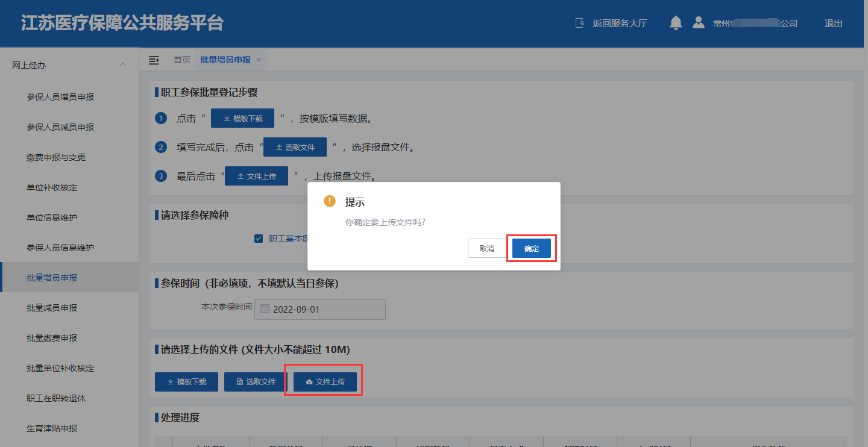This screenshot has width=868, height=447.
Task: Toggle the sidebar collapse hamburger icon
Action: coord(154,60)
